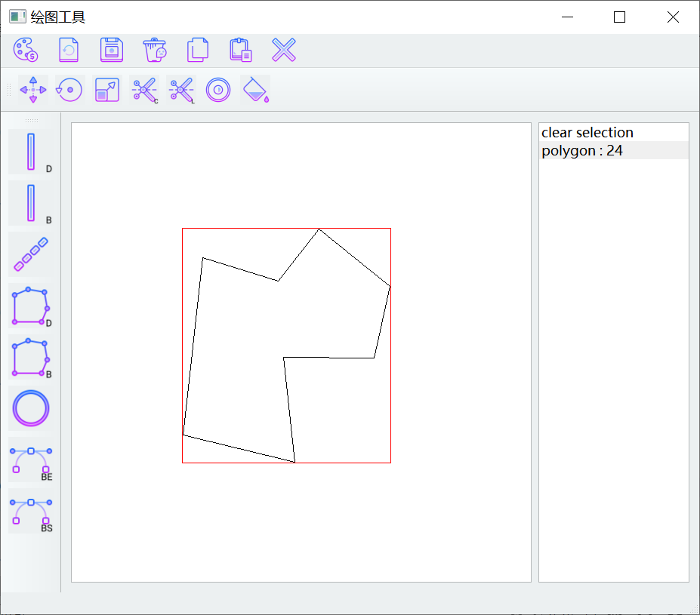Viewport: 700px width, 615px height.
Task: Maximize the 绘图工具 window
Action: click(620, 17)
